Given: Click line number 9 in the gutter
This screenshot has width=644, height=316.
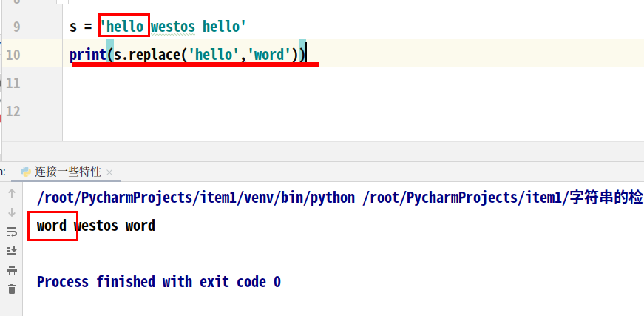Looking at the screenshot, I should pyautogui.click(x=16, y=27).
